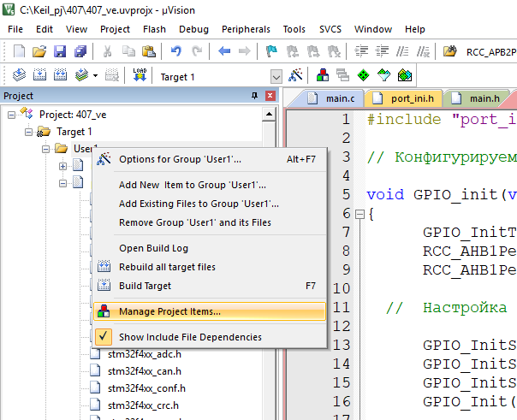
Task: Click the New file toolbar icon
Action: click(x=19, y=51)
